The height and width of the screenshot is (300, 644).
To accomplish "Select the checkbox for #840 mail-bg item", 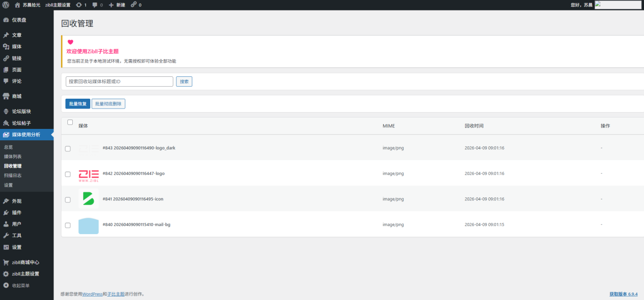I will (x=68, y=225).
